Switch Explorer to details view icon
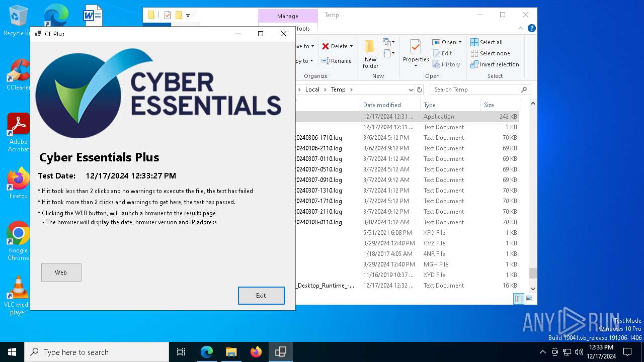Screen dimensions: 644x362 tap(519, 299)
